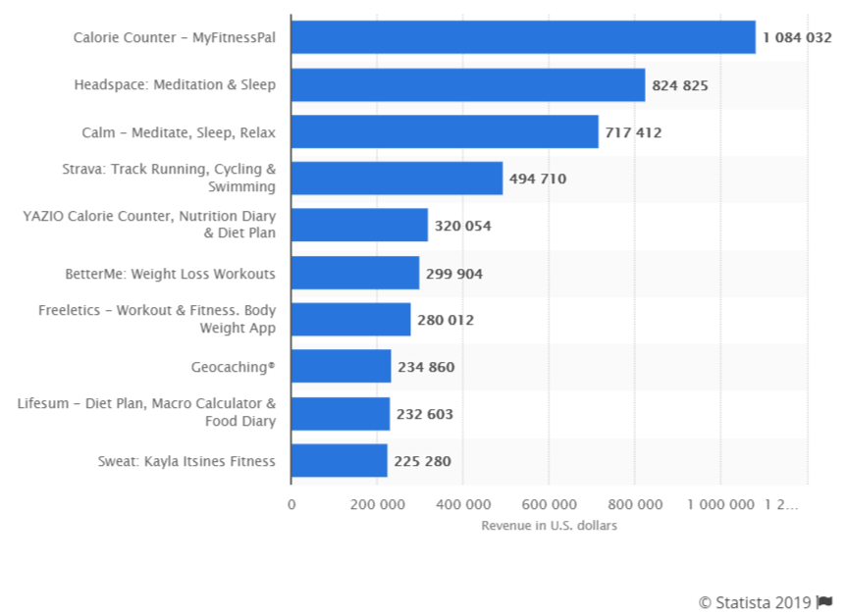Click the label Calorie Counter – MyFitnessPal
The height and width of the screenshot is (616, 846).
(175, 37)
